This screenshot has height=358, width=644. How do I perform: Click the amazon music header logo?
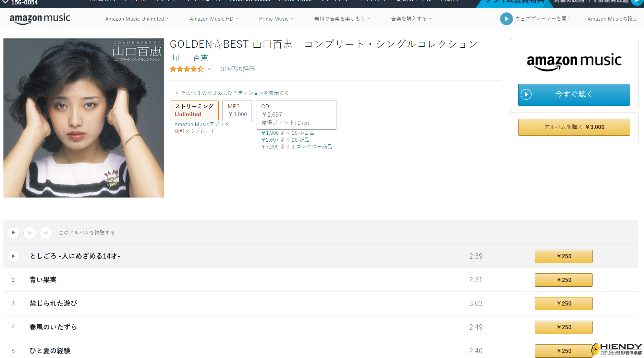point(40,19)
